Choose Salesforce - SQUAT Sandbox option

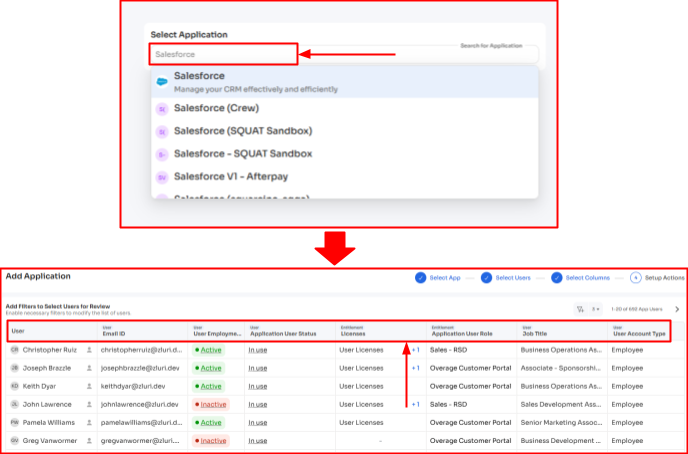[x=344, y=154]
